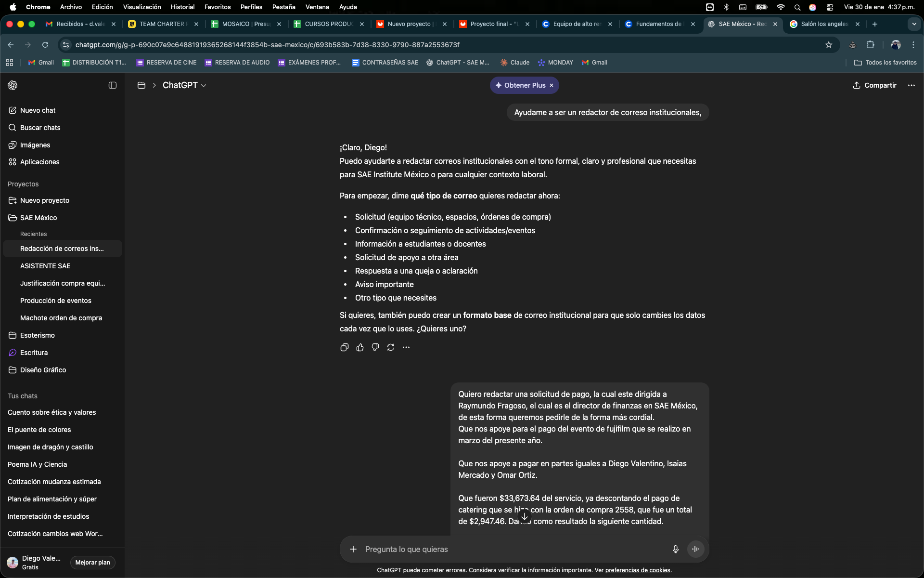
Task: Click the scroll-to-bottom arrow button
Action: click(525, 516)
